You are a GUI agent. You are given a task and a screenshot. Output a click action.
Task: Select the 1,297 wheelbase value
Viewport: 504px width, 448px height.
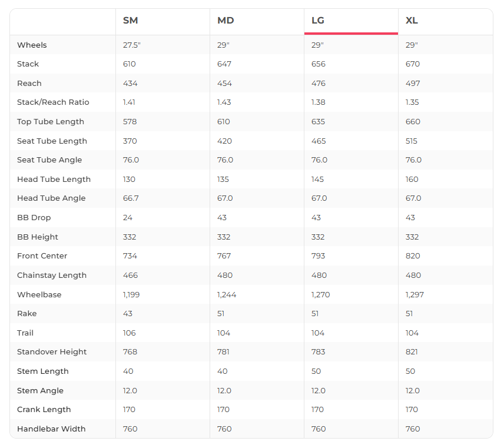point(415,294)
